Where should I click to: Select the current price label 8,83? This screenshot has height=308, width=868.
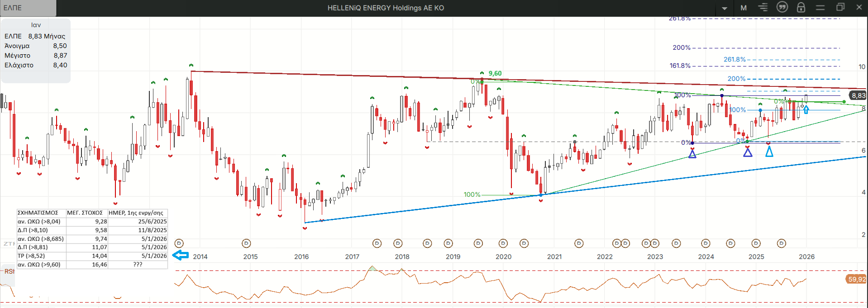pyautogui.click(x=858, y=95)
